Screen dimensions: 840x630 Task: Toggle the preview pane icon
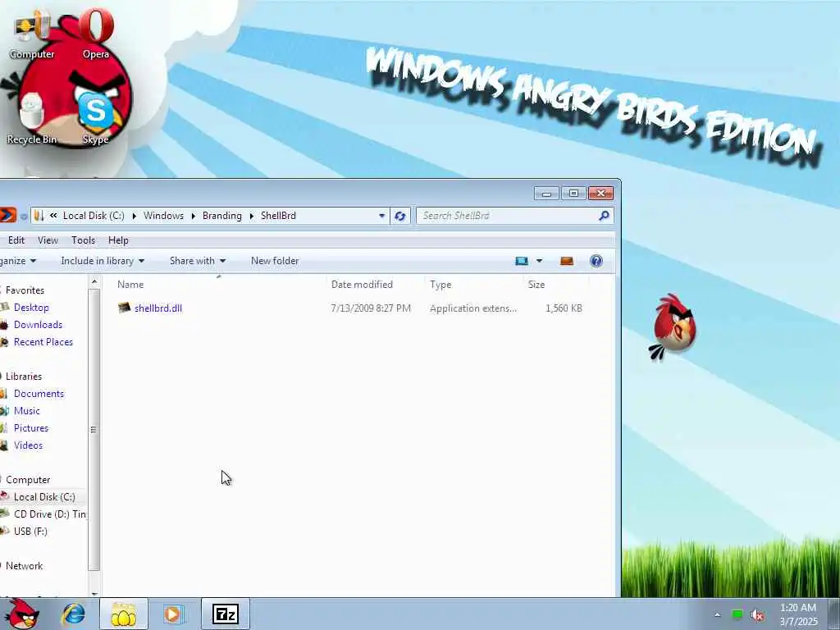567,261
